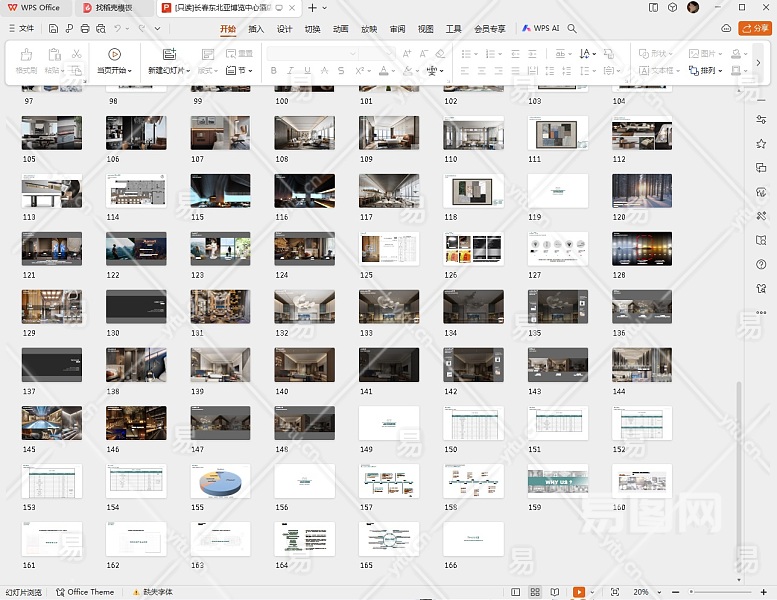Image resolution: width=777 pixels, height=600 pixels.
Task: Click the orange slideshow play button in status bar
Action: [578, 592]
